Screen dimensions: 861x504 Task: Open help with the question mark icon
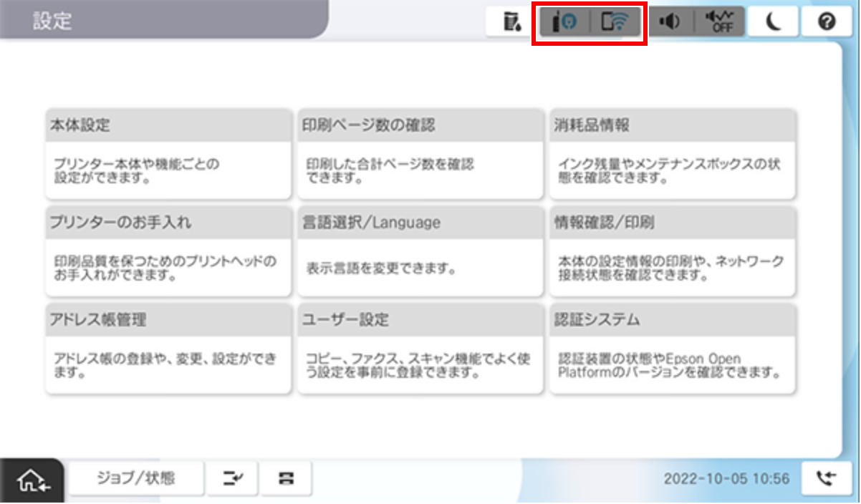826,23
